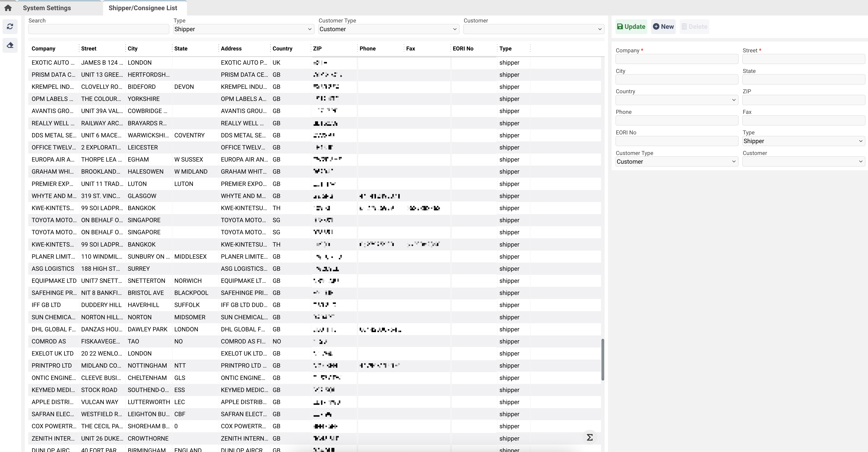Viewport: 868px width, 452px height.
Task: Click the sigma summary icon
Action: pos(590,437)
